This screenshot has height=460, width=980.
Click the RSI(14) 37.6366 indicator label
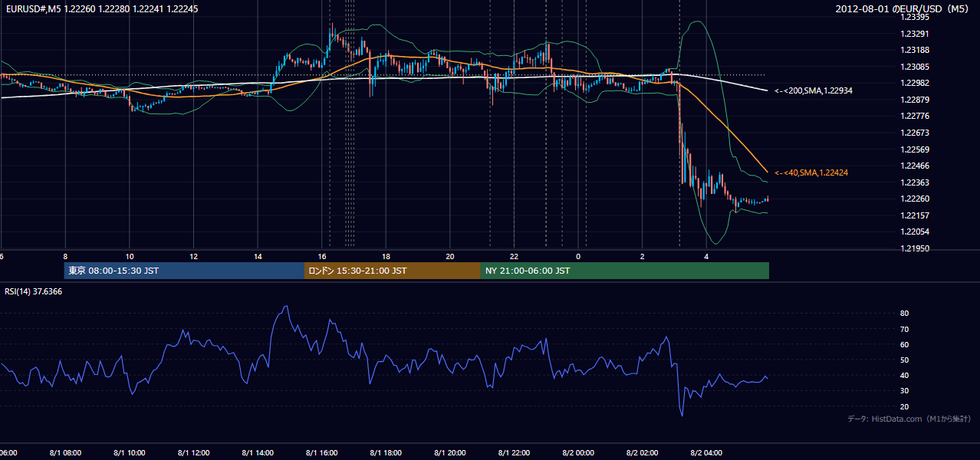pos(34,291)
